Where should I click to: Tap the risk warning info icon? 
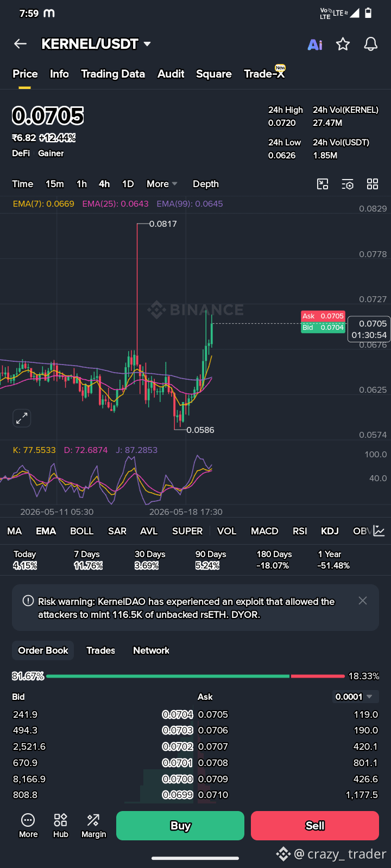28,601
